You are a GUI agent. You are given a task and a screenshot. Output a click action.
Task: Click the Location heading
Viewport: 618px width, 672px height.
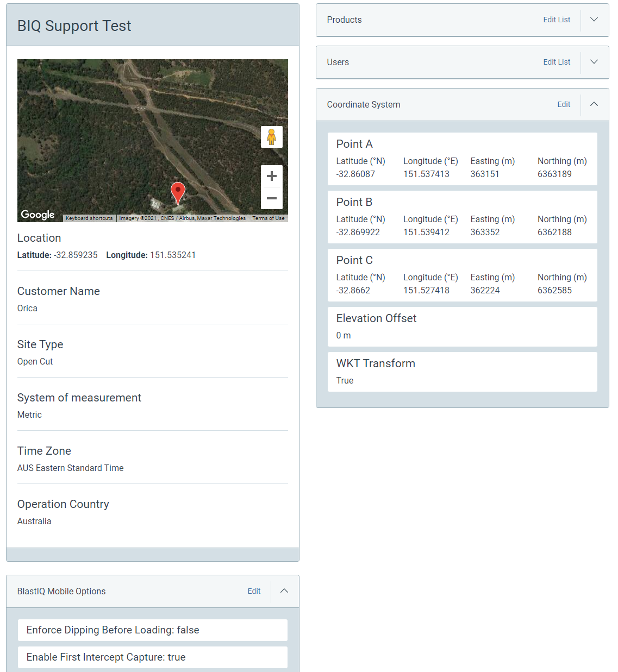coord(39,238)
